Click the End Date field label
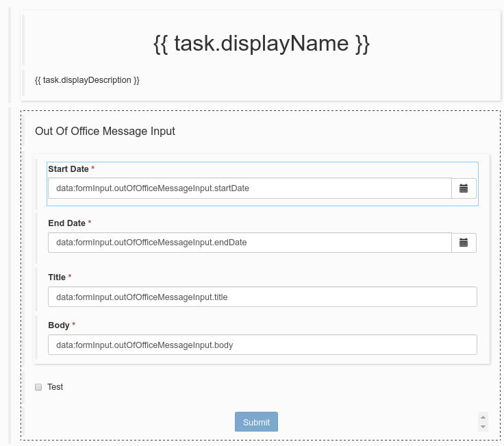 66,223
